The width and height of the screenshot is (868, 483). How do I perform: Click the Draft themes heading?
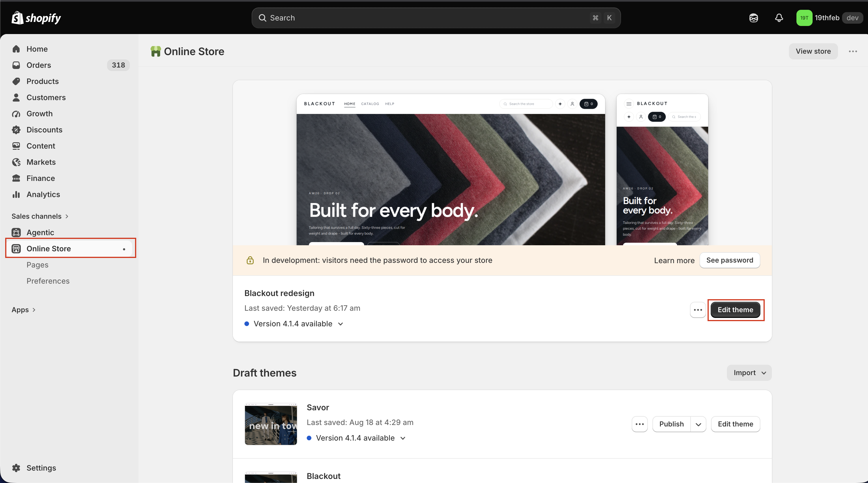pyautogui.click(x=265, y=373)
